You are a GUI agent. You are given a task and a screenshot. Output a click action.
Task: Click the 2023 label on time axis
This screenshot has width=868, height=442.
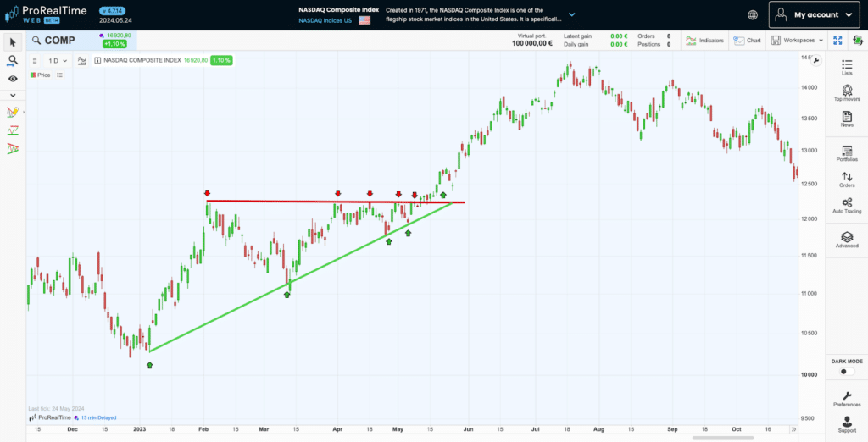click(x=139, y=429)
